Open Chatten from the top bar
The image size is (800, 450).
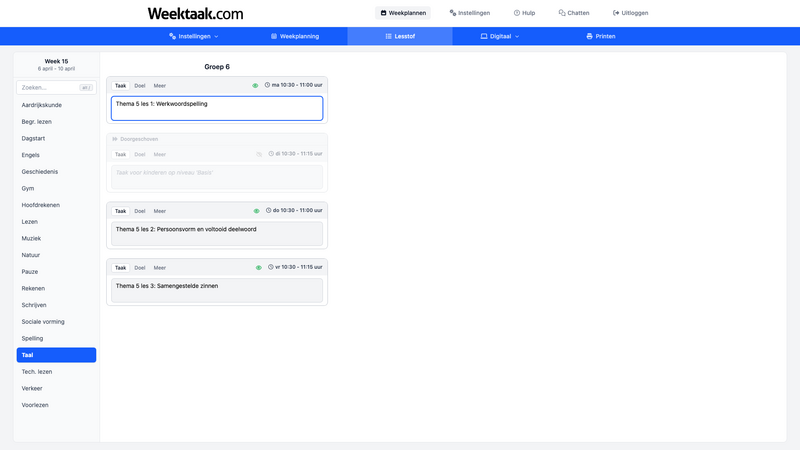coord(573,13)
